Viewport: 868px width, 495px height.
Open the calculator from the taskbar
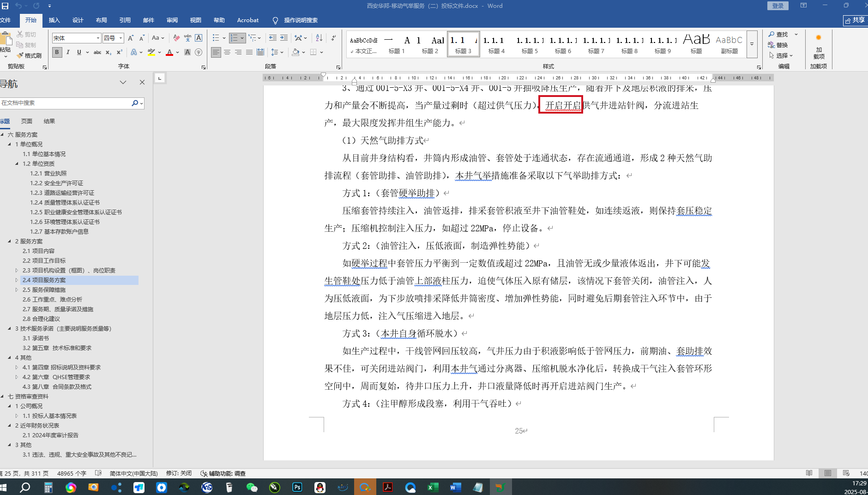(48, 487)
